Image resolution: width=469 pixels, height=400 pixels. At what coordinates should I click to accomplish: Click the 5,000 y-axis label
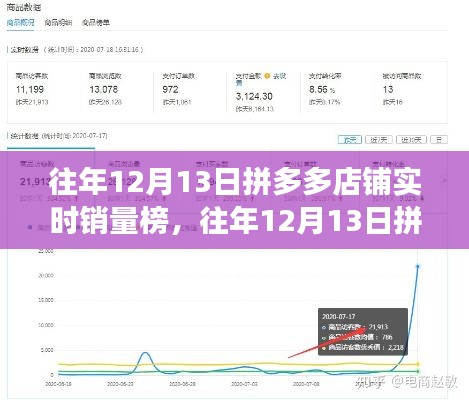47,350
